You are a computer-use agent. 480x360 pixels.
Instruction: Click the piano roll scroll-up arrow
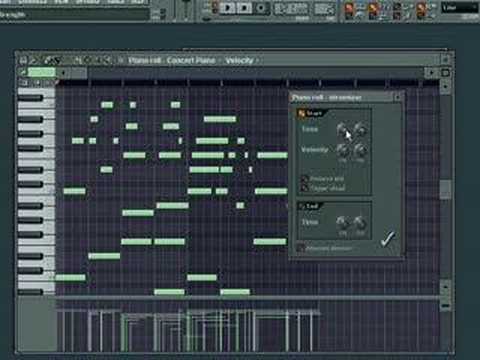[445, 86]
